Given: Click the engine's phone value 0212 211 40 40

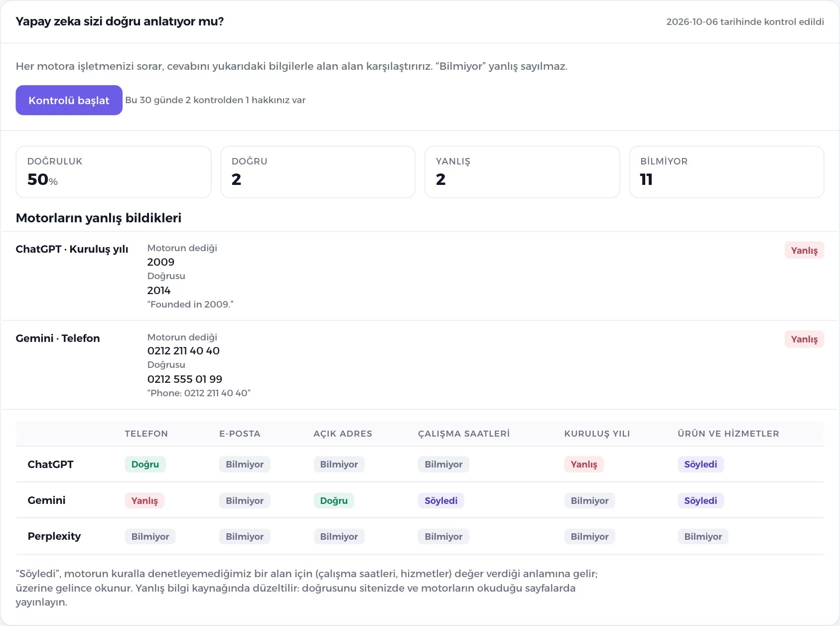Looking at the screenshot, I should [183, 351].
